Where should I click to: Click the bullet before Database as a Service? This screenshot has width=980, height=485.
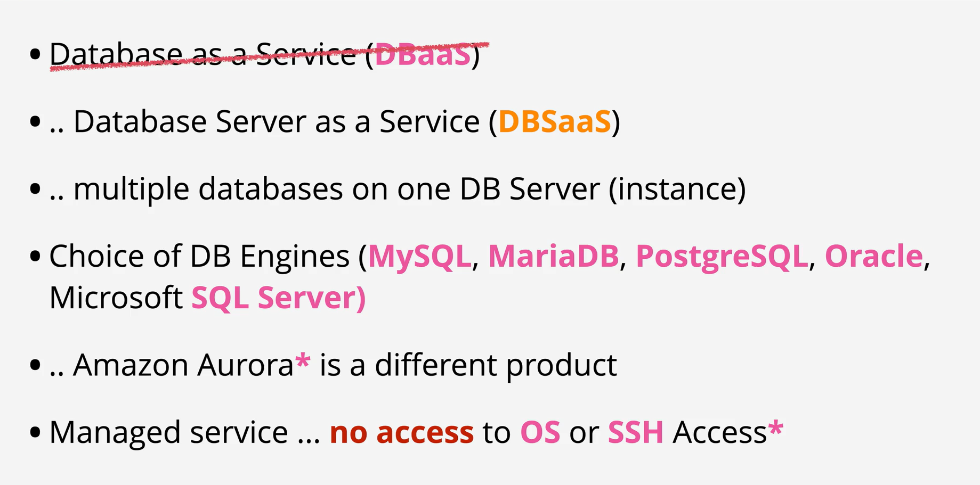[35, 54]
